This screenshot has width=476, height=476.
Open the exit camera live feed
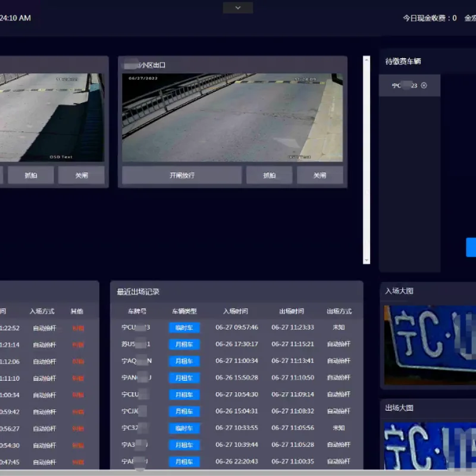pos(232,117)
